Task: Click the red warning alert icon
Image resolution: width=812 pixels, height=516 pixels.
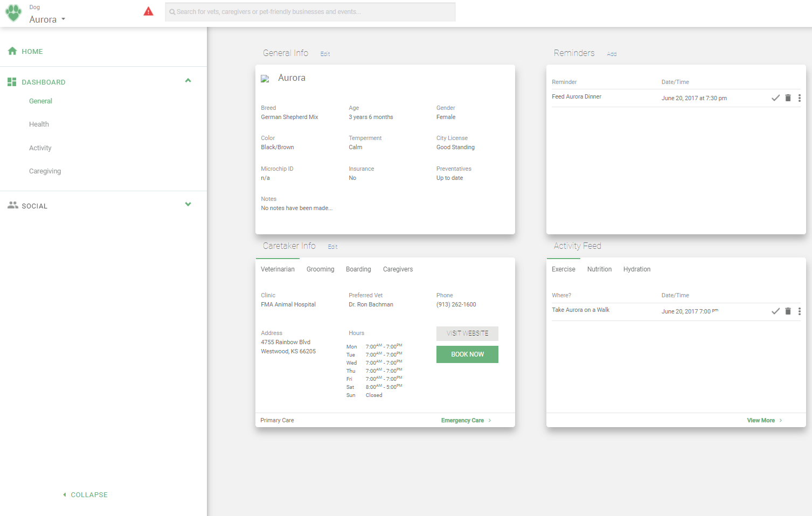Action: tap(148, 11)
